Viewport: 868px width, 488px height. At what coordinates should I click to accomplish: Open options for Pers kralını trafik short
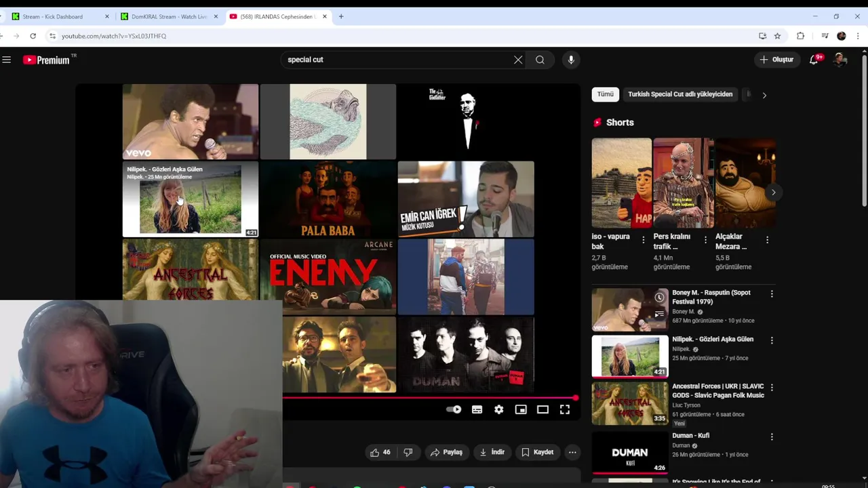[x=705, y=240]
